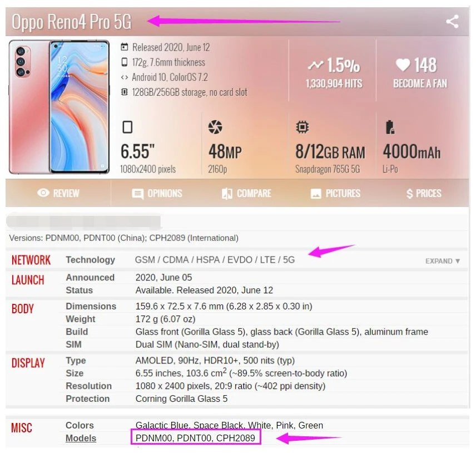Open the Opinions tab
Screen dimensions: 476x453
point(157,193)
